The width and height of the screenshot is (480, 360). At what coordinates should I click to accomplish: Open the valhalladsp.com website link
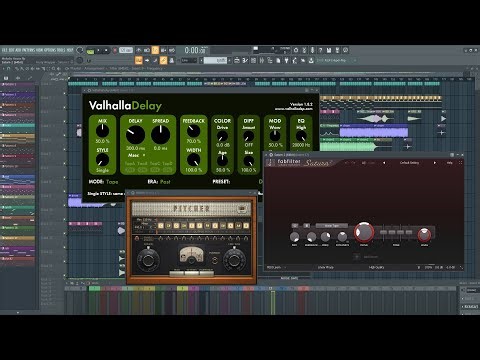(294, 109)
